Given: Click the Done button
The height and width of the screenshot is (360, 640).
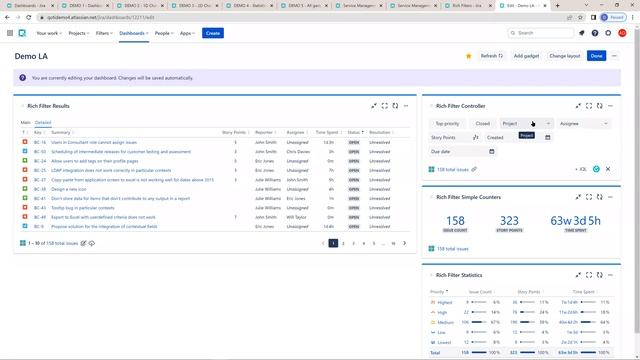Looking at the screenshot, I should pyautogui.click(x=596, y=56).
